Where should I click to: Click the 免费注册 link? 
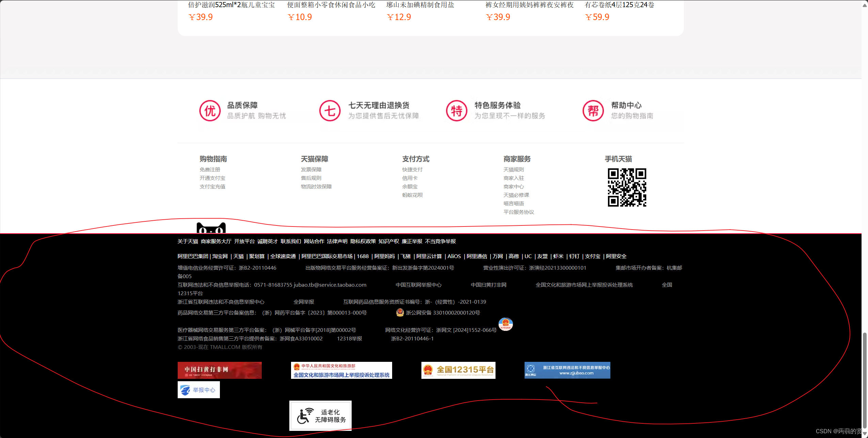(x=210, y=169)
